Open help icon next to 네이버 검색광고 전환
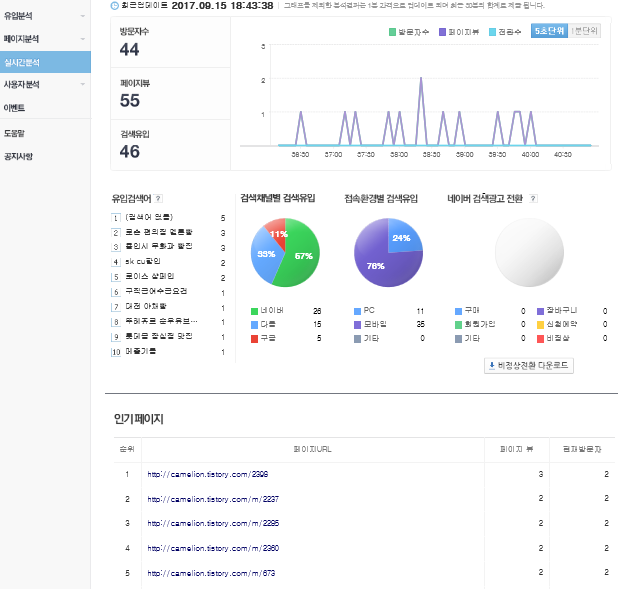This screenshot has height=589, width=625. 533,198
